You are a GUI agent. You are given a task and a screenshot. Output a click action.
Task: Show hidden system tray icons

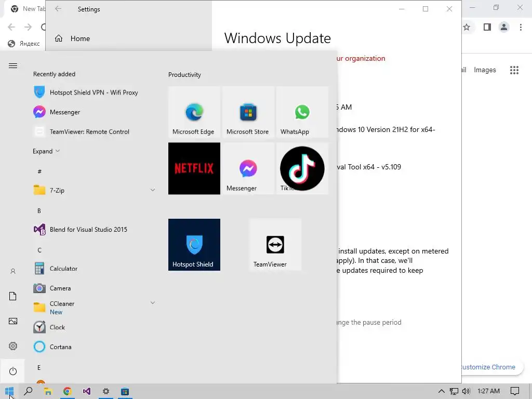click(x=441, y=391)
